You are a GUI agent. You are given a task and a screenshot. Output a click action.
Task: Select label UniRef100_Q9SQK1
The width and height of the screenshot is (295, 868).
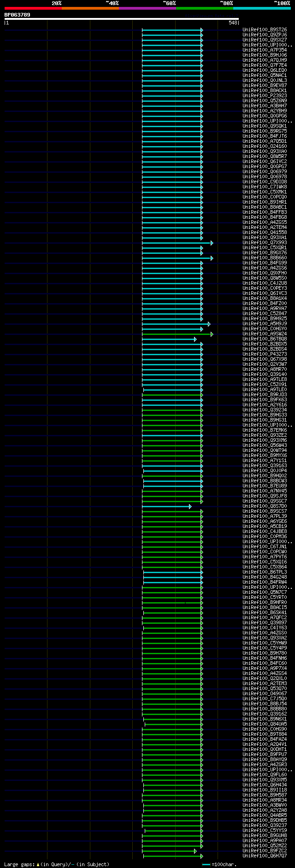[x=265, y=126]
